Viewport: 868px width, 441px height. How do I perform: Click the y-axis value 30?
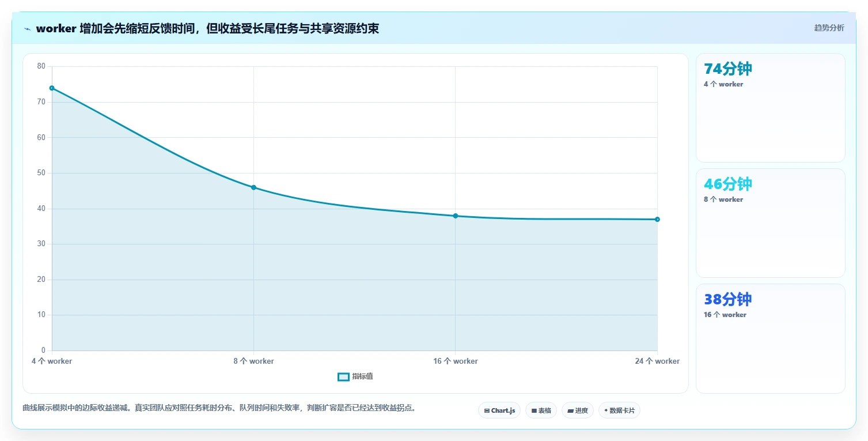[x=41, y=244]
